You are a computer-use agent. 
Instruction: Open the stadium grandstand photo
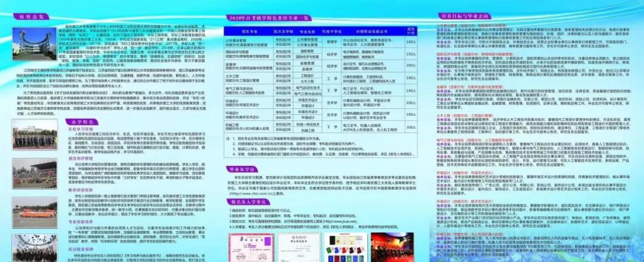point(35,174)
